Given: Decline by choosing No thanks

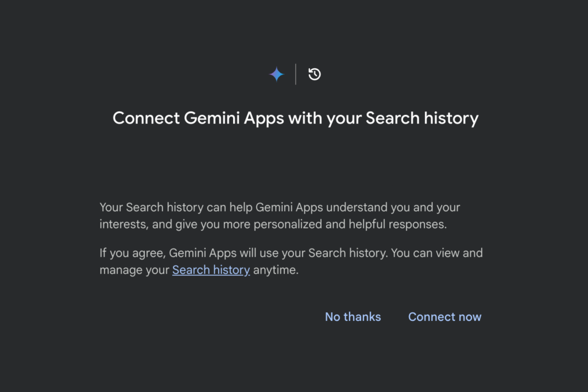Looking at the screenshot, I should [353, 317].
